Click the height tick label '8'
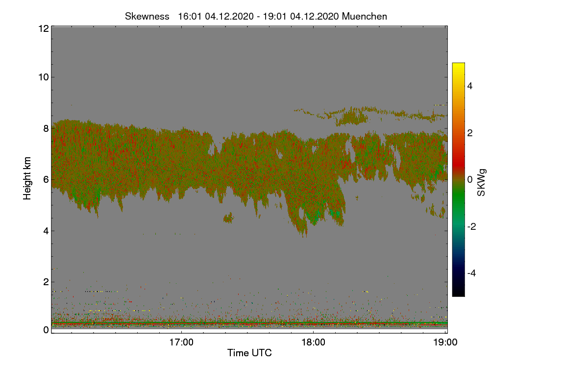Viewport: 588px width, 392px height. tap(46, 128)
